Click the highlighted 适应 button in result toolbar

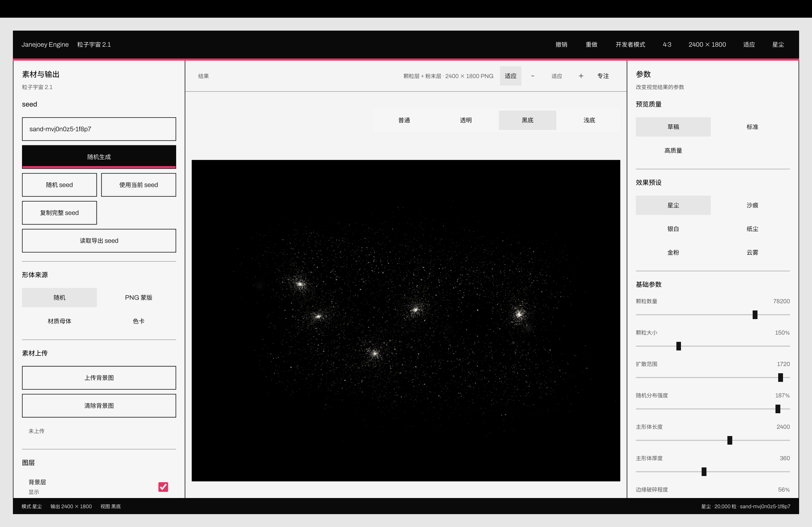(x=511, y=76)
